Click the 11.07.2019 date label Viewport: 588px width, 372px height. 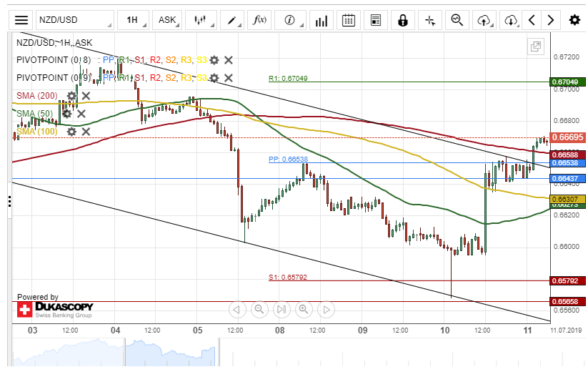566,331
